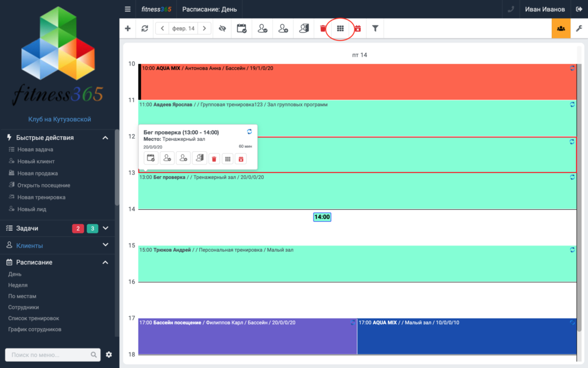Toggle the crossed-out eye visibility icon in toolbar
The height and width of the screenshot is (368, 588).
click(x=222, y=29)
